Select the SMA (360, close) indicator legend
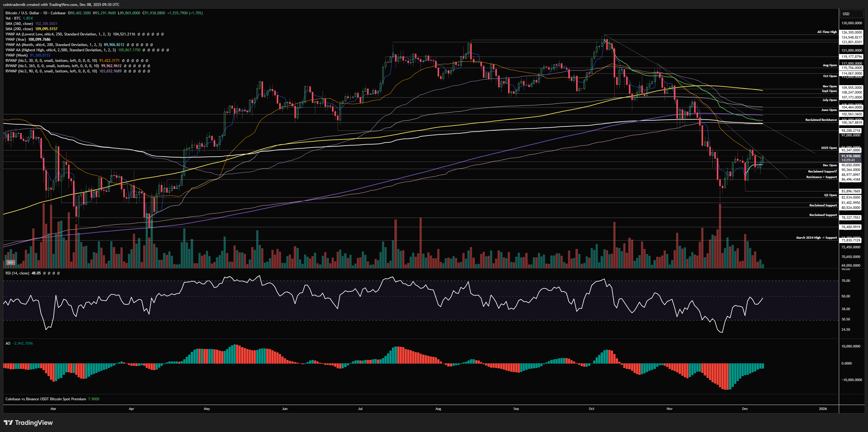This screenshot has width=868, height=432. [x=19, y=24]
